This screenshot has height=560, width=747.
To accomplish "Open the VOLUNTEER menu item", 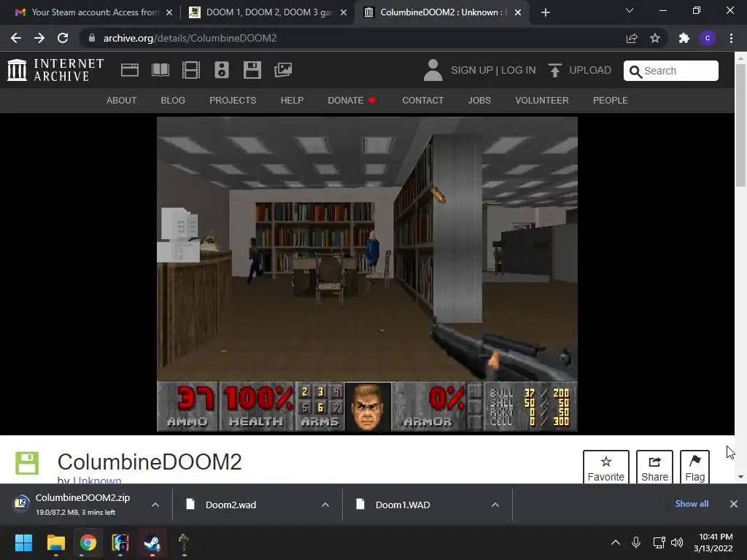I will coord(542,101).
